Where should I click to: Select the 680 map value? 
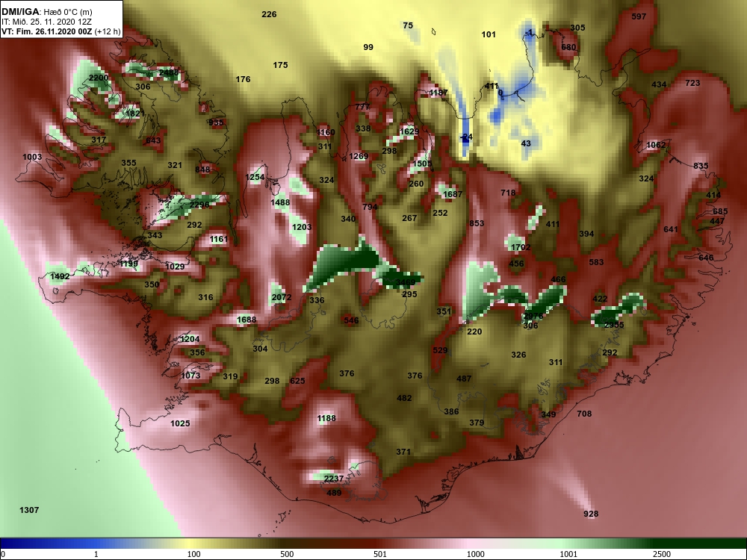click(568, 47)
